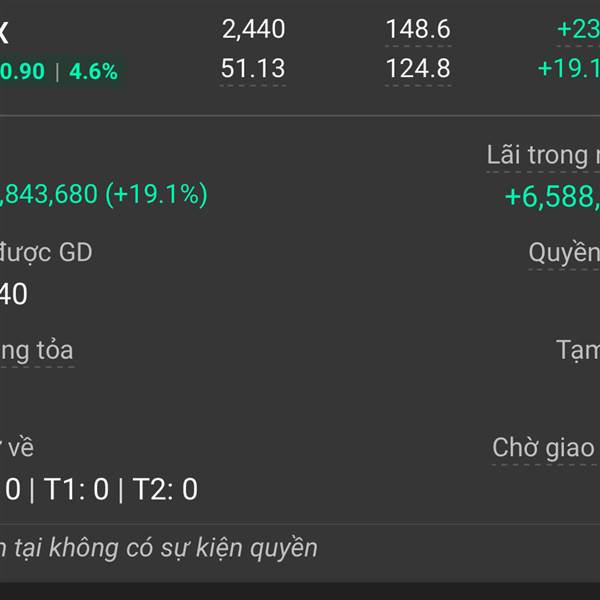Click the T2: 0 pending settlement value
The width and height of the screenshot is (600, 600).
(x=165, y=489)
